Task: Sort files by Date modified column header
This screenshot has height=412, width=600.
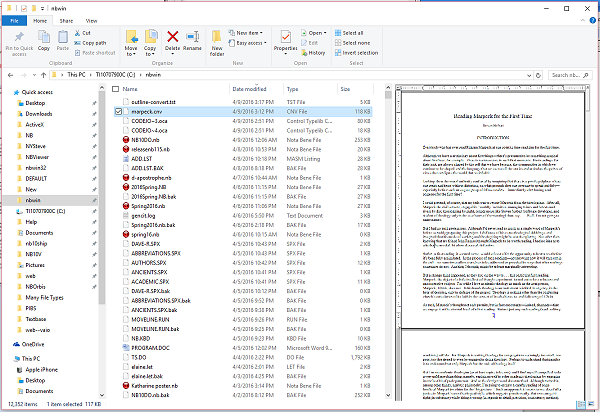Action: point(248,89)
